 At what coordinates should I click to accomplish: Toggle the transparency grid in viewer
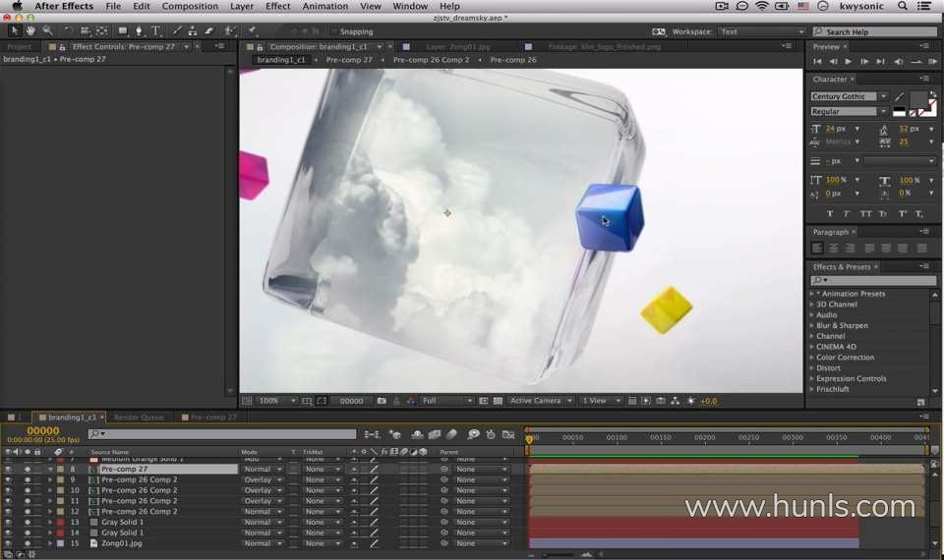coord(498,401)
